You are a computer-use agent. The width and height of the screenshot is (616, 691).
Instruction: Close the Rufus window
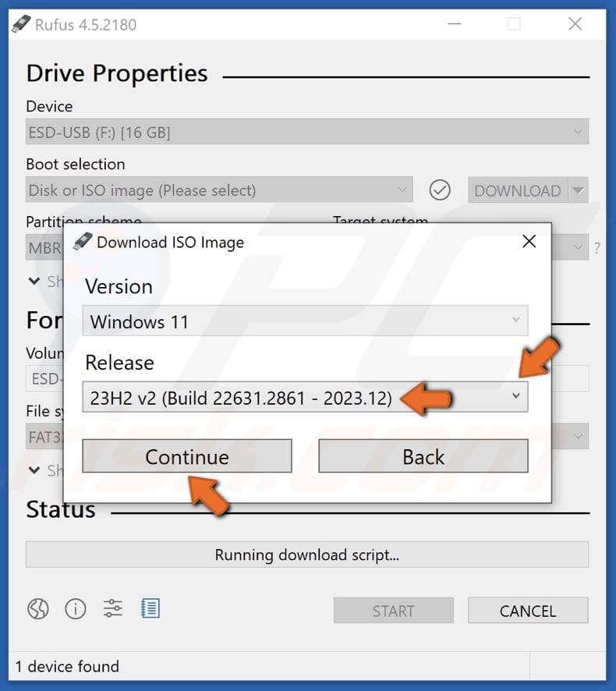pyautogui.click(x=575, y=24)
